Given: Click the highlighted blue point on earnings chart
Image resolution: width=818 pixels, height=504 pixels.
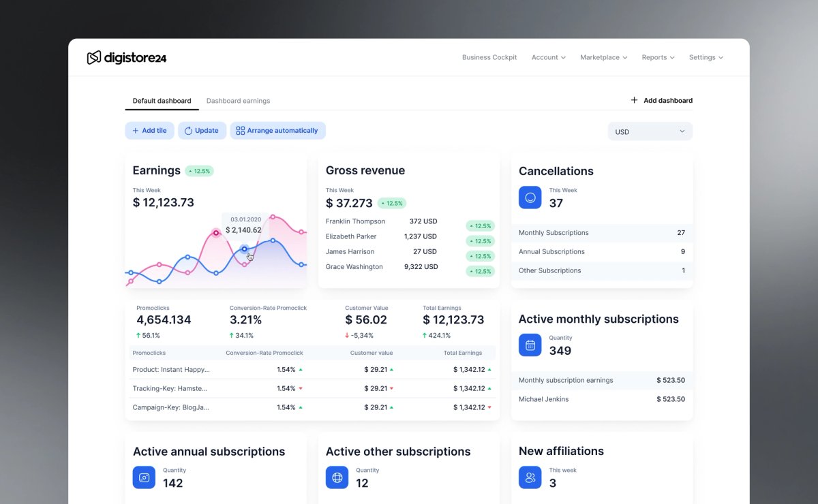Looking at the screenshot, I should coord(245,249).
